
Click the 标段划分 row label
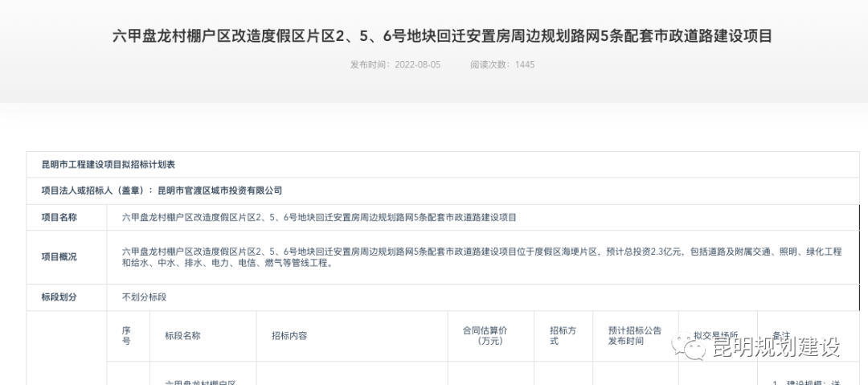click(x=59, y=297)
